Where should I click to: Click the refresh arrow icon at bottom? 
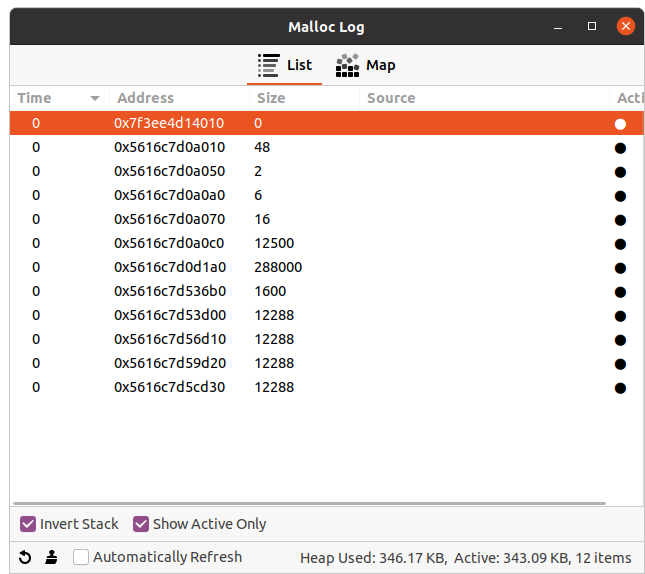[x=25, y=558]
